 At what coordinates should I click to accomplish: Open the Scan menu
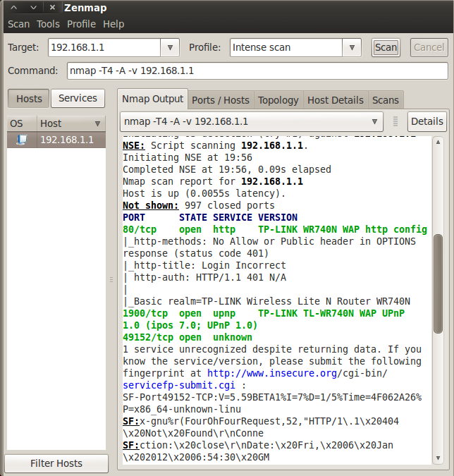pyautogui.click(x=18, y=24)
